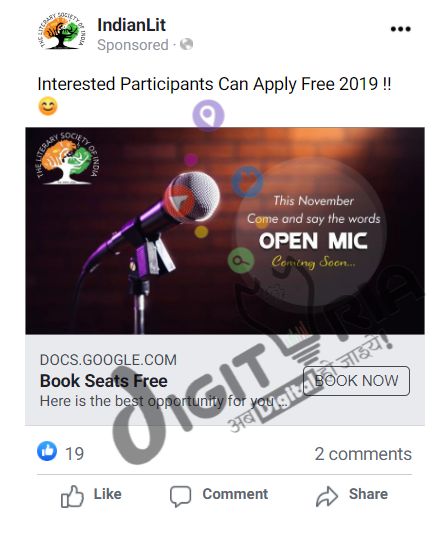Open the Book Seats Free headline
The width and height of the screenshot is (447, 554).
[104, 381]
